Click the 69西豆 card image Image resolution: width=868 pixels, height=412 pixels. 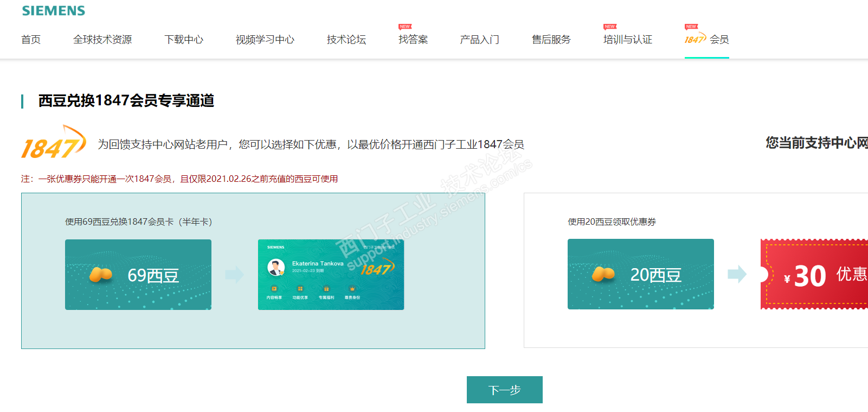pyautogui.click(x=138, y=275)
